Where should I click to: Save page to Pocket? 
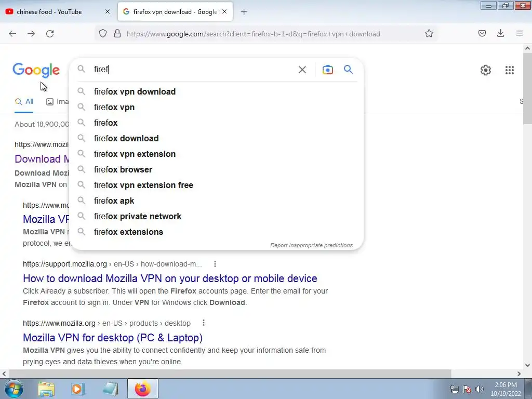click(x=482, y=34)
